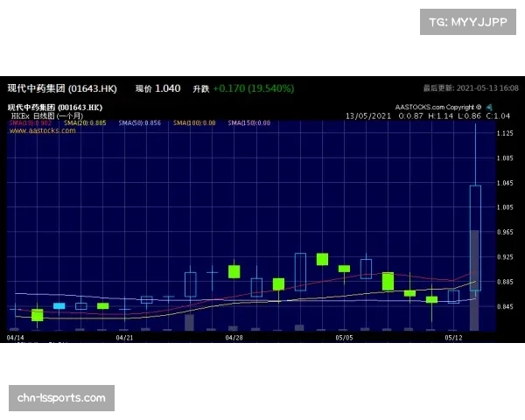
Task: Click the AASTOCKS.com Copyright text
Action: click(x=437, y=107)
